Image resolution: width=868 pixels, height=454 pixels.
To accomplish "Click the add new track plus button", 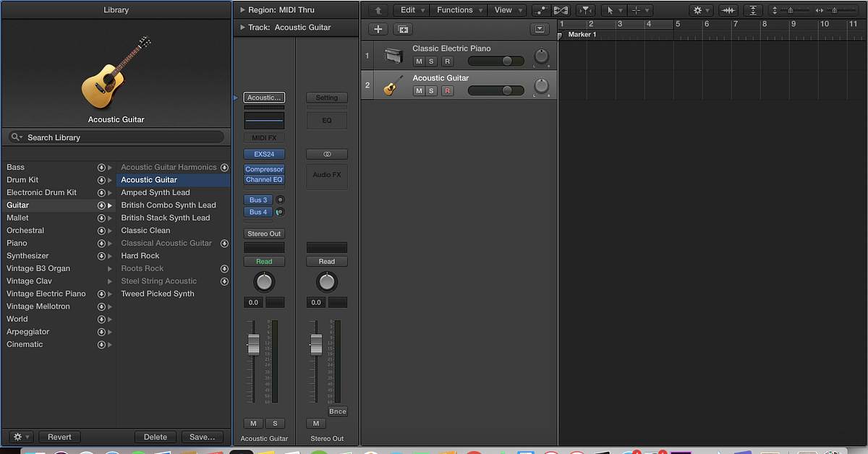I will pos(378,30).
